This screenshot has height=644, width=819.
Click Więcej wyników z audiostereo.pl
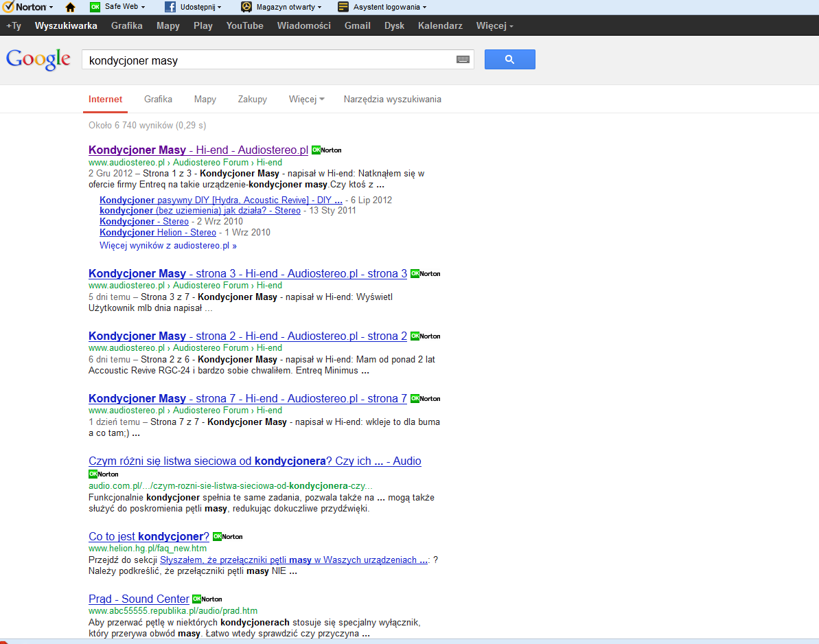(x=168, y=246)
